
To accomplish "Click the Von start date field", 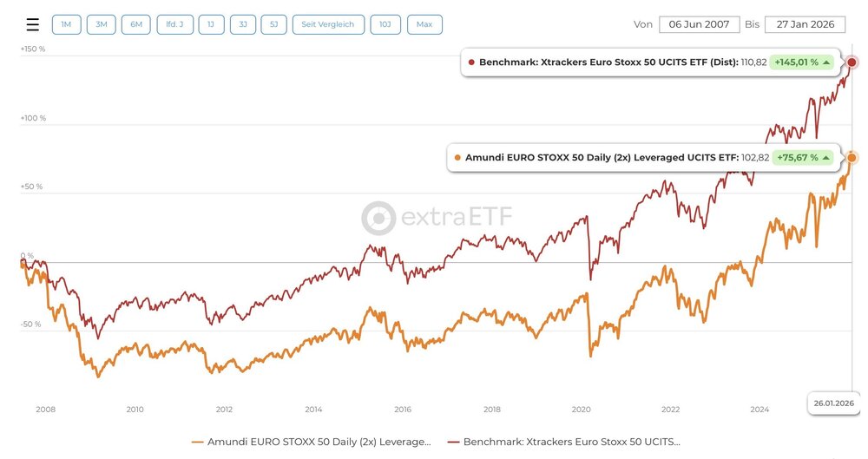I will tap(699, 24).
